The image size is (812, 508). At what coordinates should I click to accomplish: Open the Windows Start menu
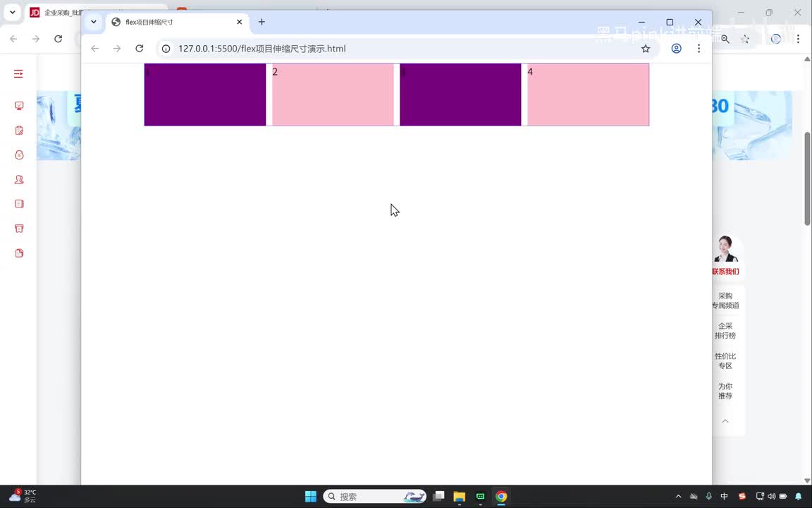pyautogui.click(x=311, y=497)
